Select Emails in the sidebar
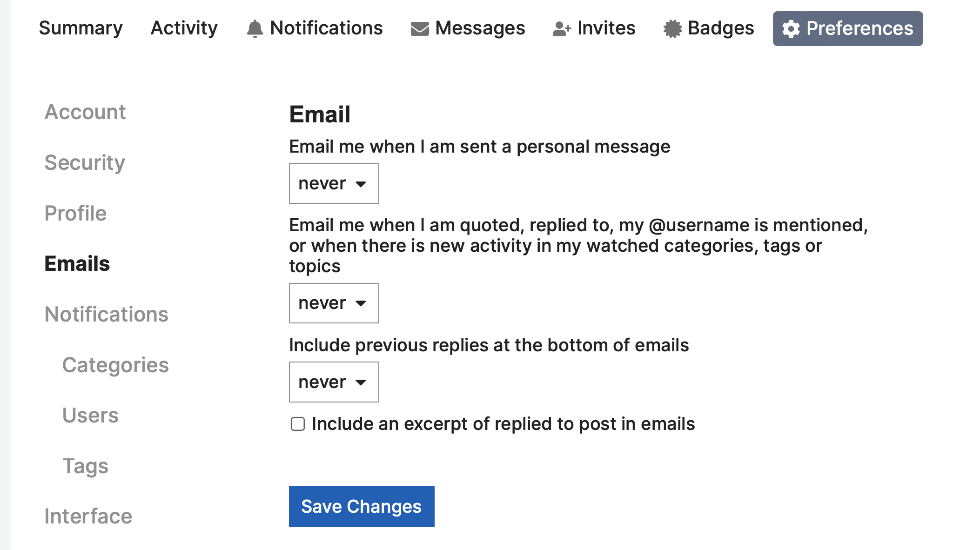 click(77, 264)
